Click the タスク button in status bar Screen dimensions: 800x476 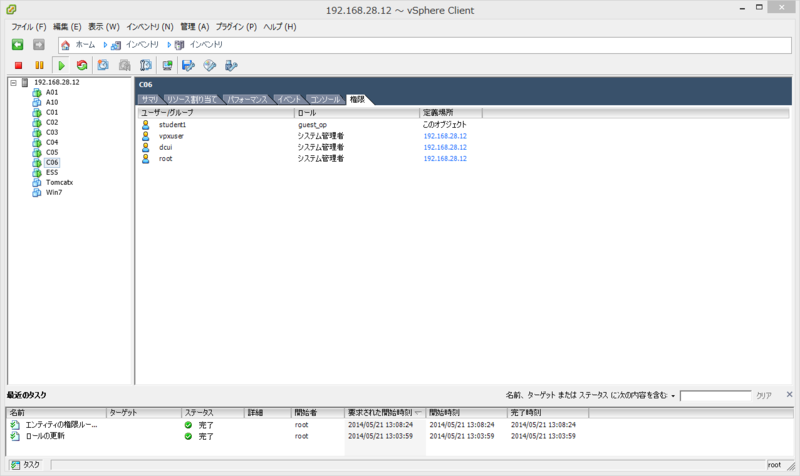26,465
